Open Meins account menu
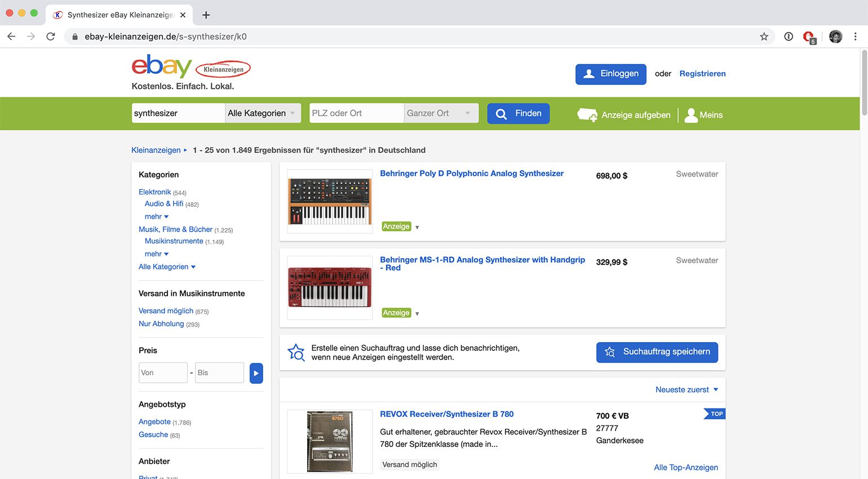Screen dimensions: 868x479 [703, 115]
